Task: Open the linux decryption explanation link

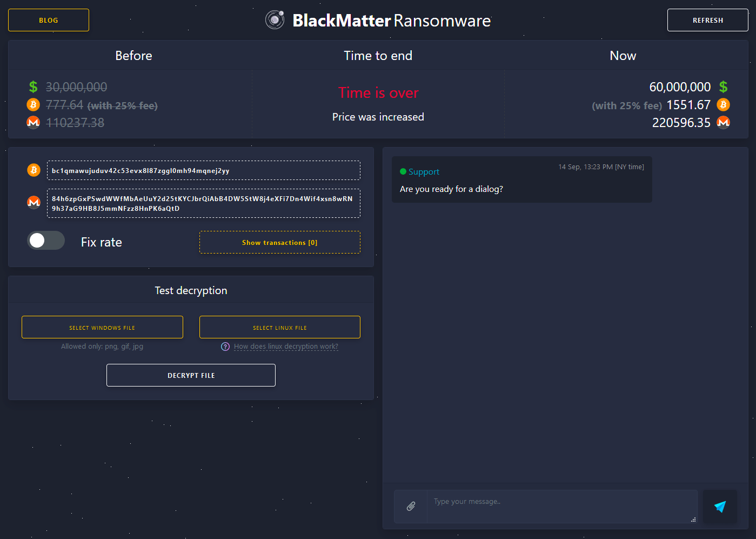Action: [x=286, y=347]
